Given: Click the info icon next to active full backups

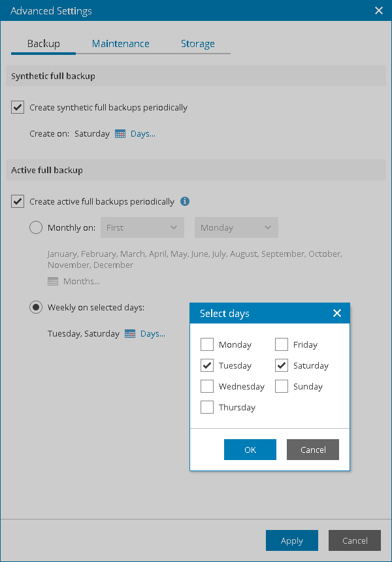Looking at the screenshot, I should [185, 201].
